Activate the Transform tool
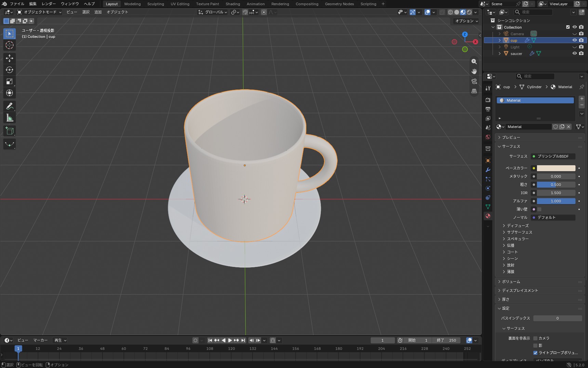The image size is (588, 368). 10,93
